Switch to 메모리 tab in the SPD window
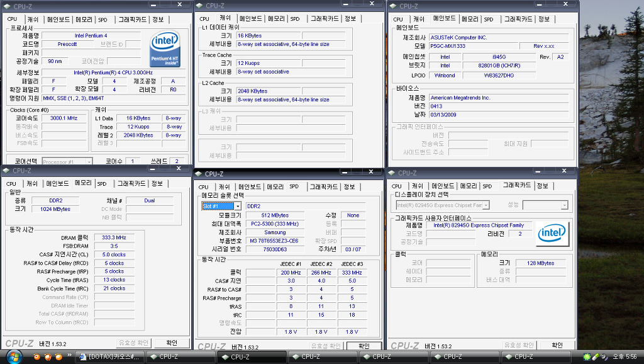 (x=275, y=187)
